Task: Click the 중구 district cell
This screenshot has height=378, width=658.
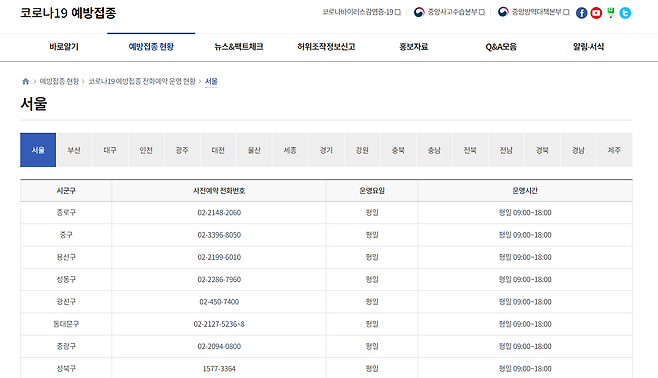Action: pos(66,235)
